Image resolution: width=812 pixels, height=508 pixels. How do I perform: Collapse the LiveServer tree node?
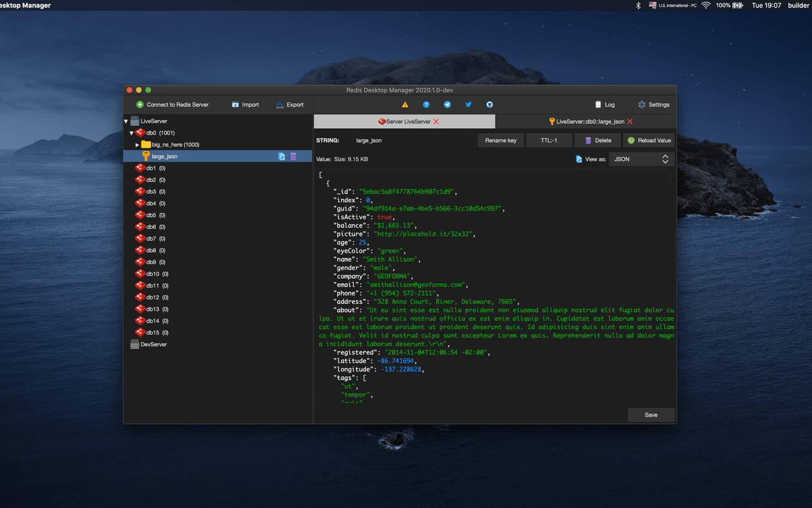tap(126, 121)
